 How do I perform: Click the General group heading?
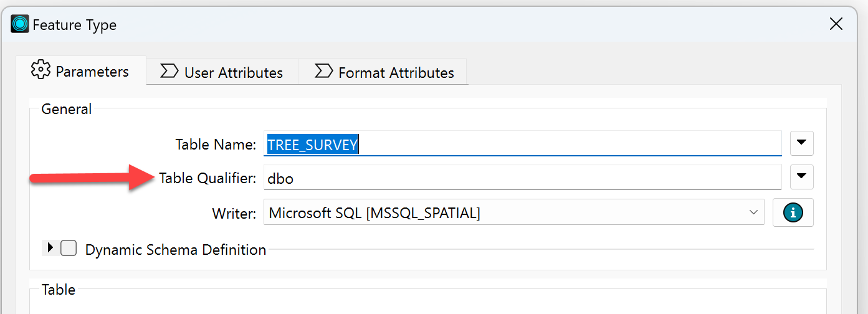pyautogui.click(x=67, y=109)
